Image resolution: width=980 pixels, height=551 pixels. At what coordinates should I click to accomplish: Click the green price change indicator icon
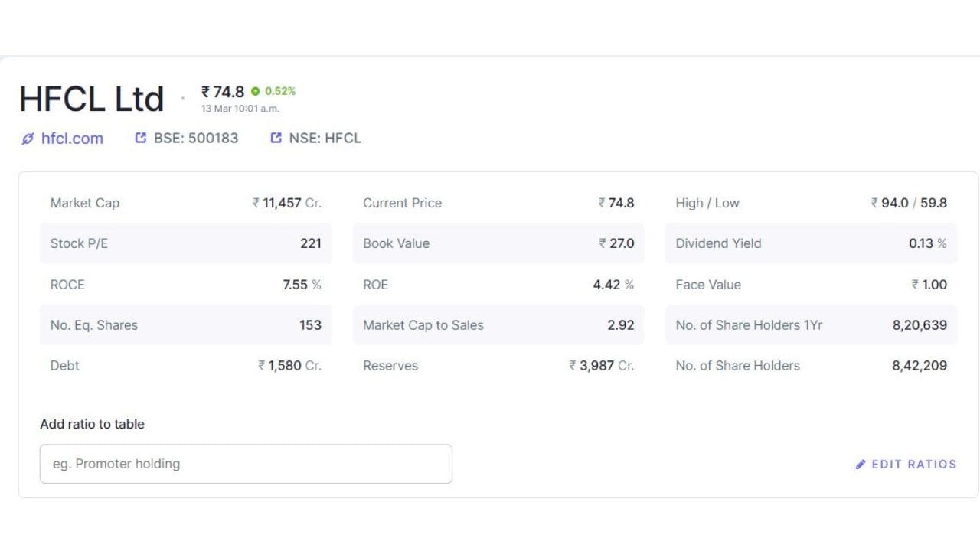(256, 91)
